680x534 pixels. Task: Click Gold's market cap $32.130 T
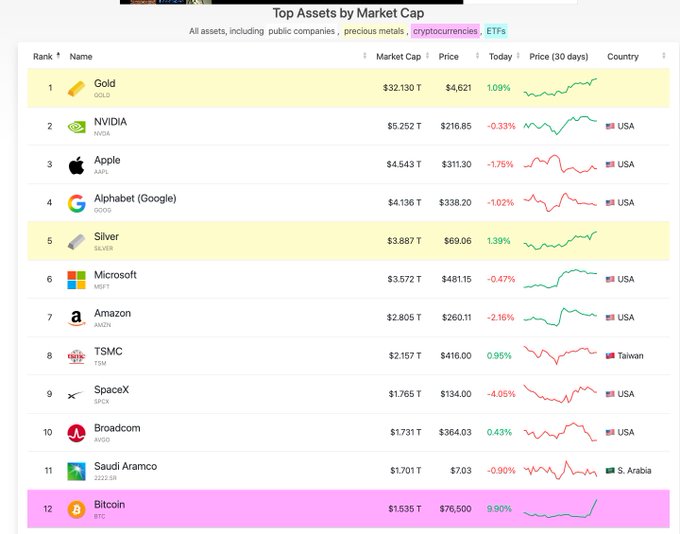[x=402, y=88]
